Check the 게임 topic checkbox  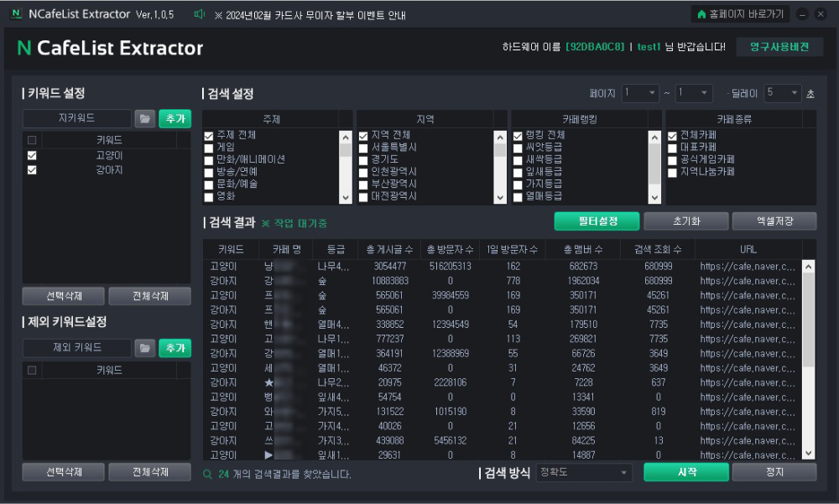click(x=209, y=148)
